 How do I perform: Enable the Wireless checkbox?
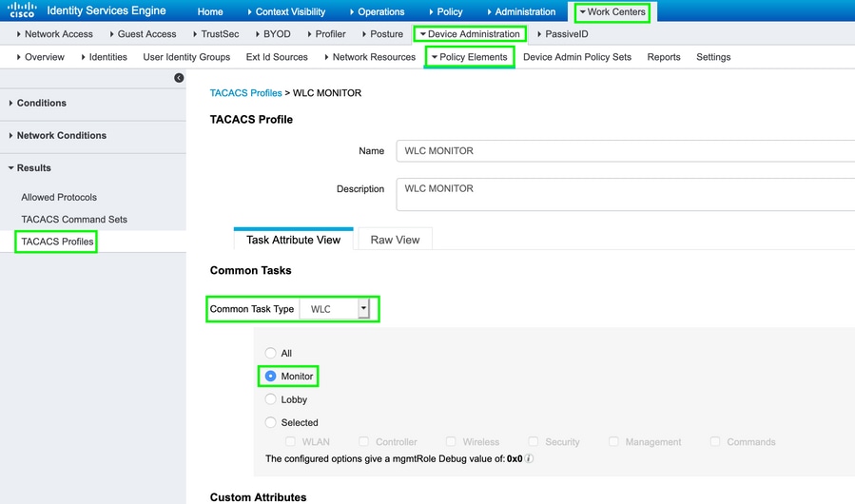point(451,441)
